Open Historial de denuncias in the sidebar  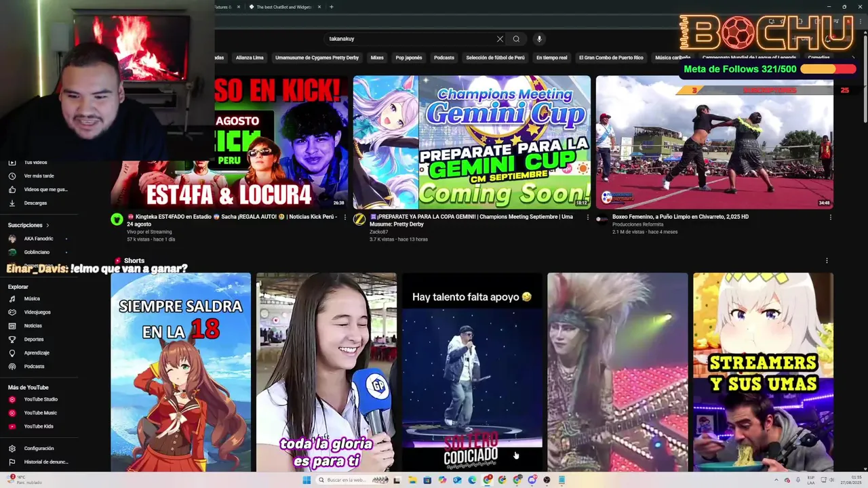46,462
